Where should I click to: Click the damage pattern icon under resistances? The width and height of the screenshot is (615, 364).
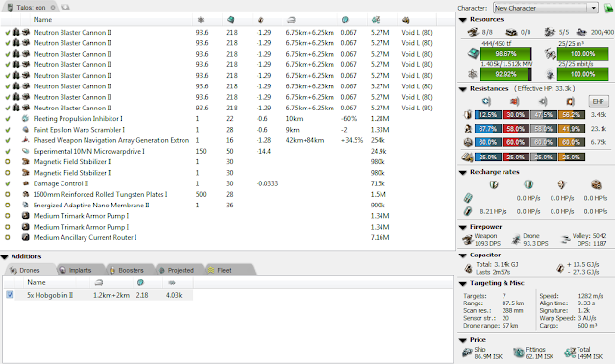pyautogui.click(x=468, y=158)
